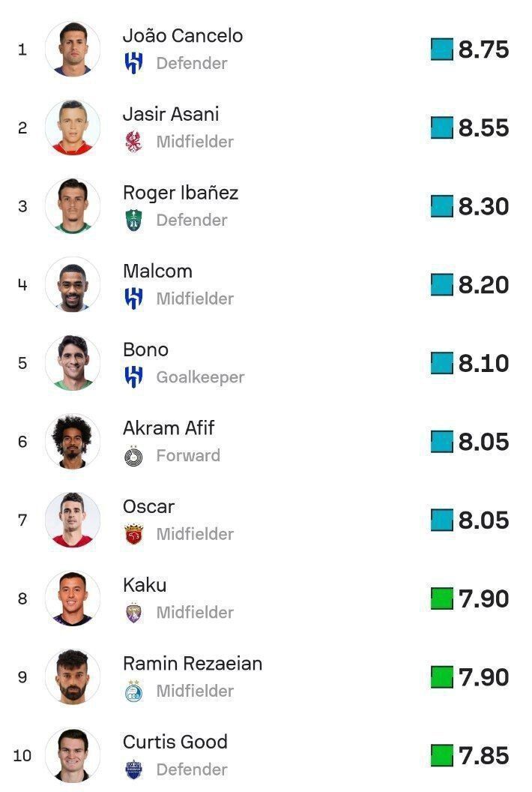Viewport: 532px width, 792px height.
Task: Open João Cancelo's player profile photo
Action: (73, 49)
